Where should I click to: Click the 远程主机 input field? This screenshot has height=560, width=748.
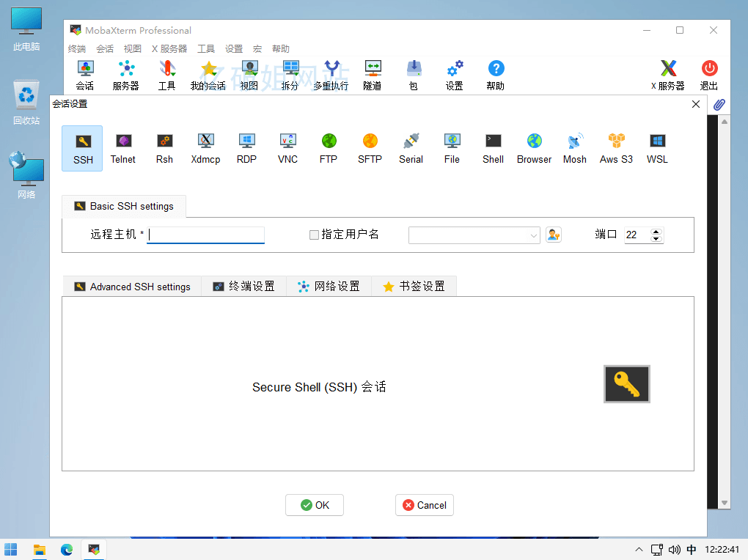pos(205,235)
